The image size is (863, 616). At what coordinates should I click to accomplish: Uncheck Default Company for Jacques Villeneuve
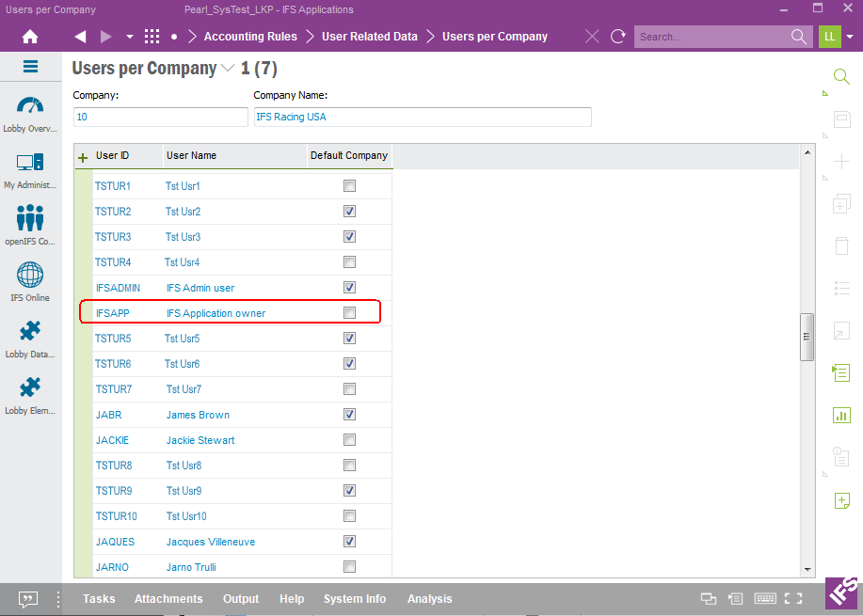tap(349, 541)
